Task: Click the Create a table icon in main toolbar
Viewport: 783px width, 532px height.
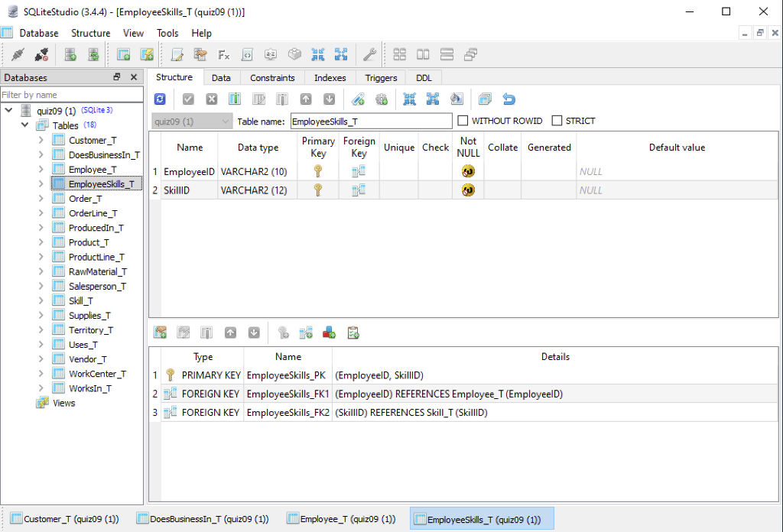Action: click(123, 54)
